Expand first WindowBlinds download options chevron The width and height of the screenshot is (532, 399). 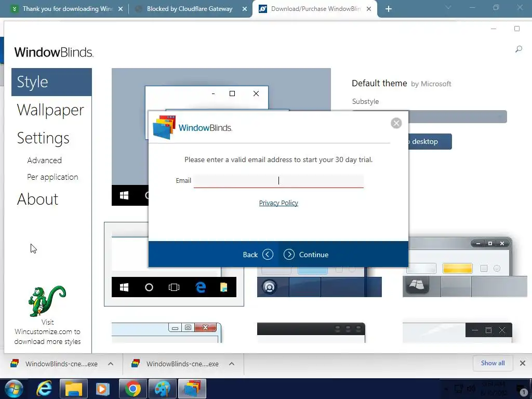point(111,364)
